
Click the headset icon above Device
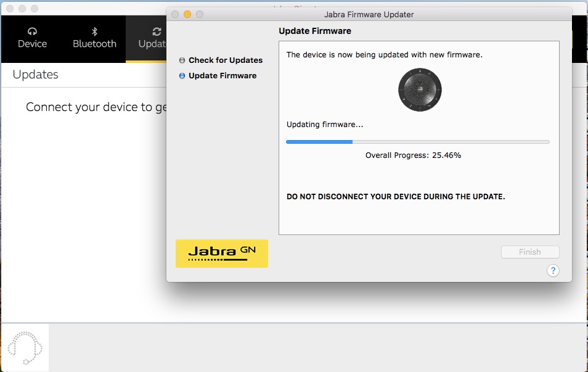tap(32, 31)
